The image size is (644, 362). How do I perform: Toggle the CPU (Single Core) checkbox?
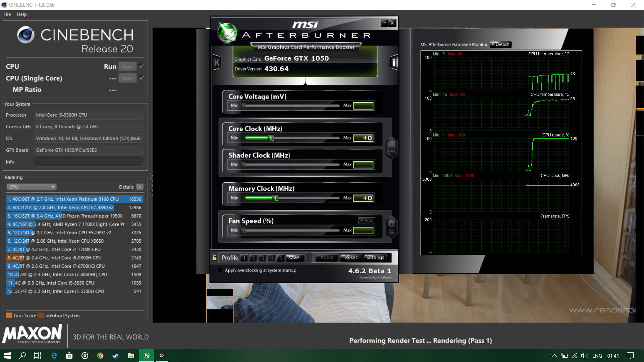142,78
